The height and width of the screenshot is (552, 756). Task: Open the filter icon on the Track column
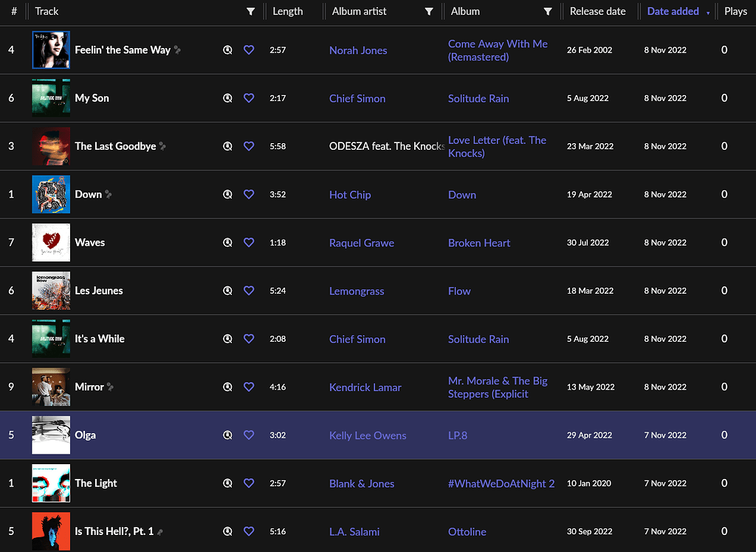(250, 11)
